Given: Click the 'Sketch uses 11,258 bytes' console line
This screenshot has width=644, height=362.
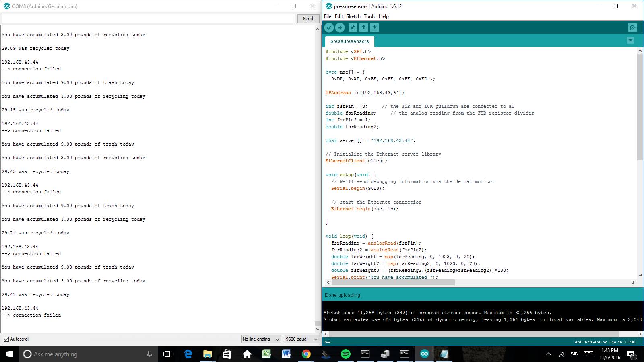Looking at the screenshot, I should (x=438, y=313).
